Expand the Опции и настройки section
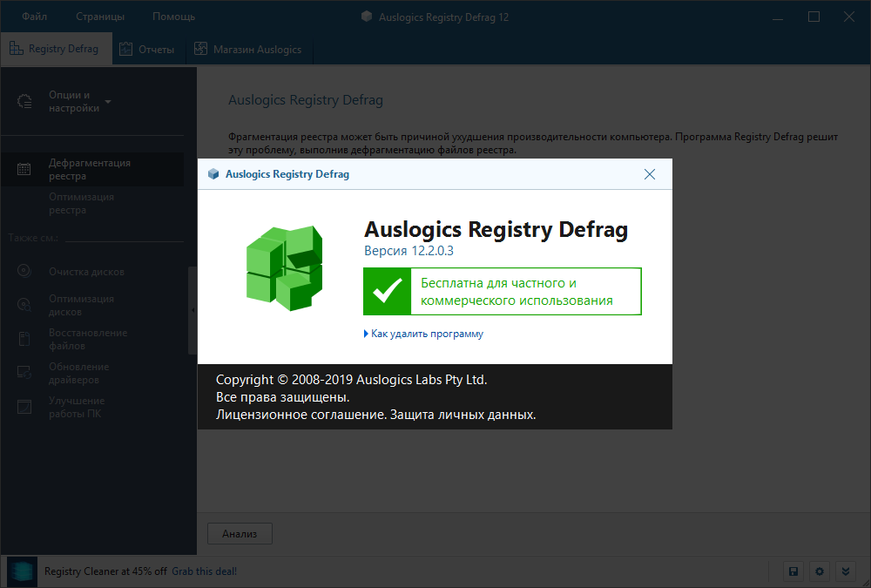This screenshot has width=871, height=588. 107,102
